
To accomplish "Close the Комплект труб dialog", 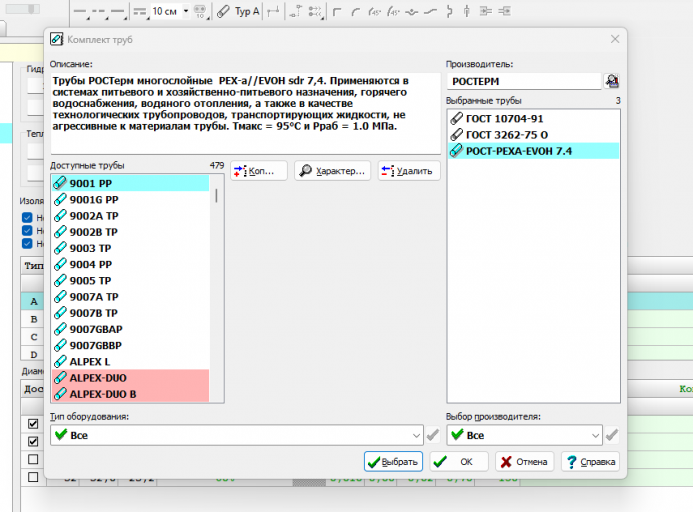I will 615,39.
